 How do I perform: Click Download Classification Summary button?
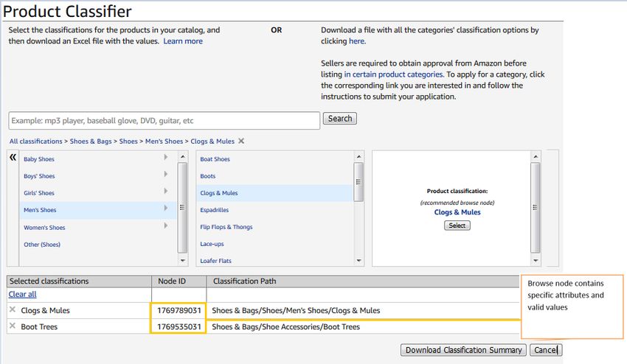pos(463,350)
